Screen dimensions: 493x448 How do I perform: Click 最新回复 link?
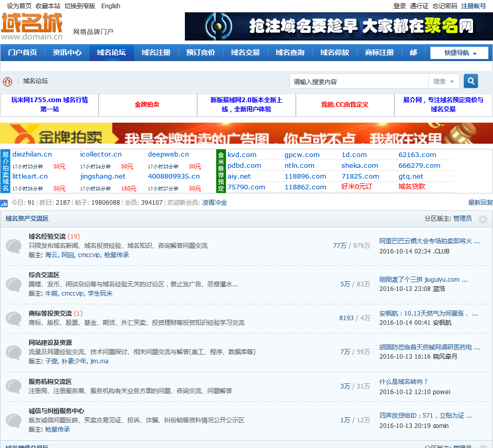click(x=481, y=203)
